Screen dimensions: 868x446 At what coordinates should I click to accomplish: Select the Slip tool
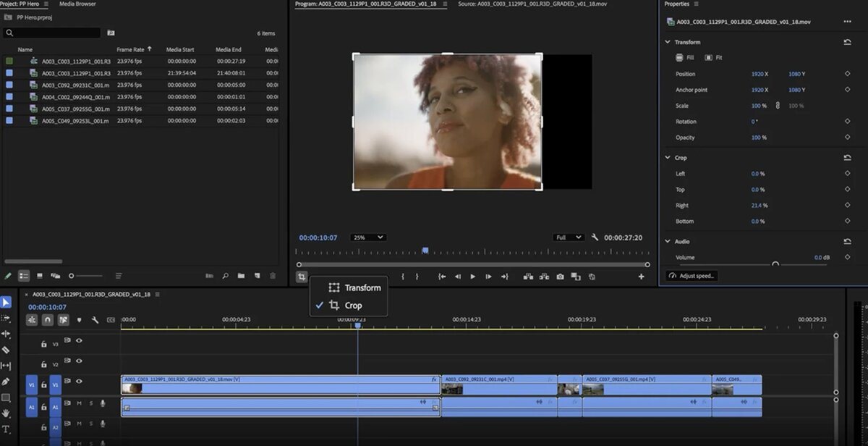click(6, 366)
